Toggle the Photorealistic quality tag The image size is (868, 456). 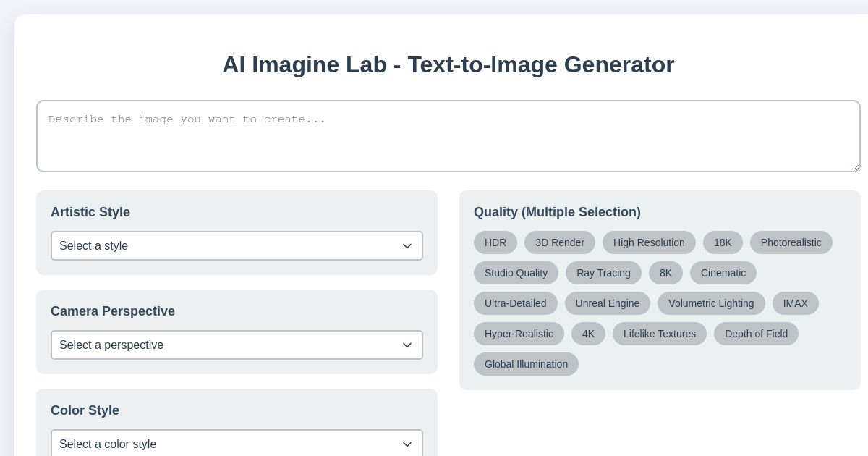pos(791,242)
